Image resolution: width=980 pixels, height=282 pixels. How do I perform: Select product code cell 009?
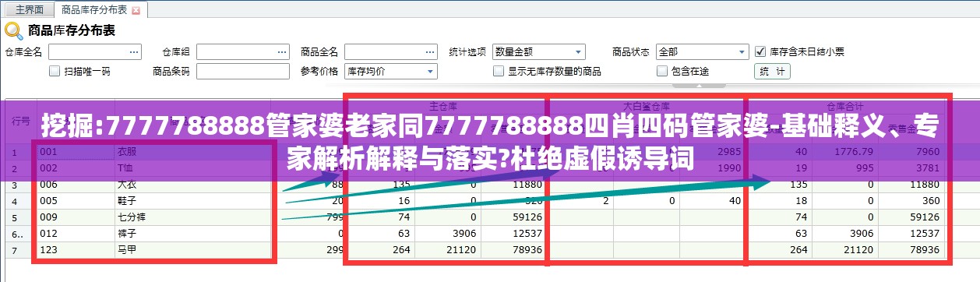76,217
